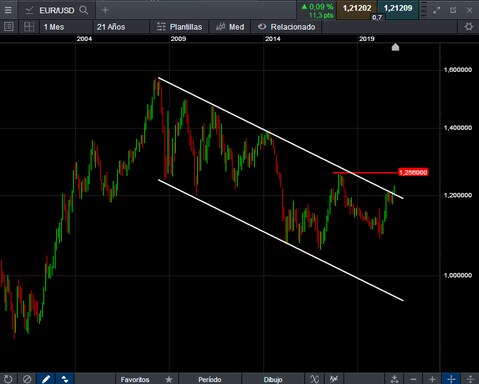The height and width of the screenshot is (384, 479).
Task: Open chart settings gear
Action: (x=469, y=27)
